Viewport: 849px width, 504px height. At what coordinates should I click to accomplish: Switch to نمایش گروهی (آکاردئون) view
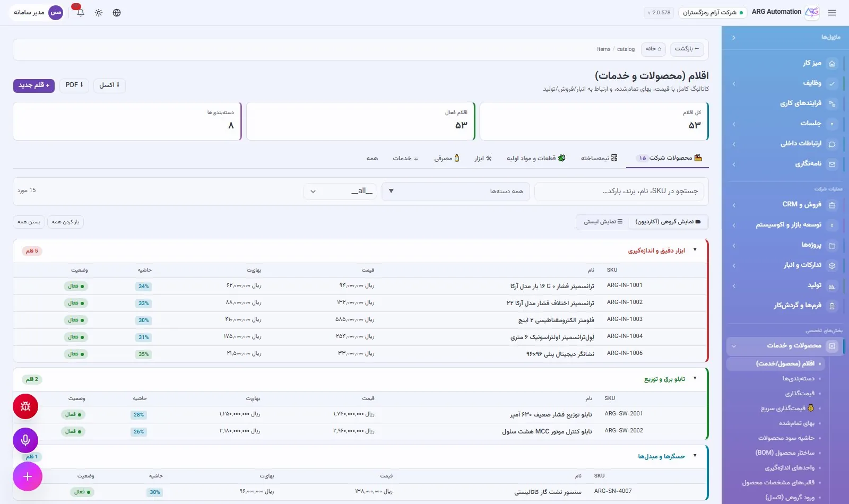click(668, 222)
